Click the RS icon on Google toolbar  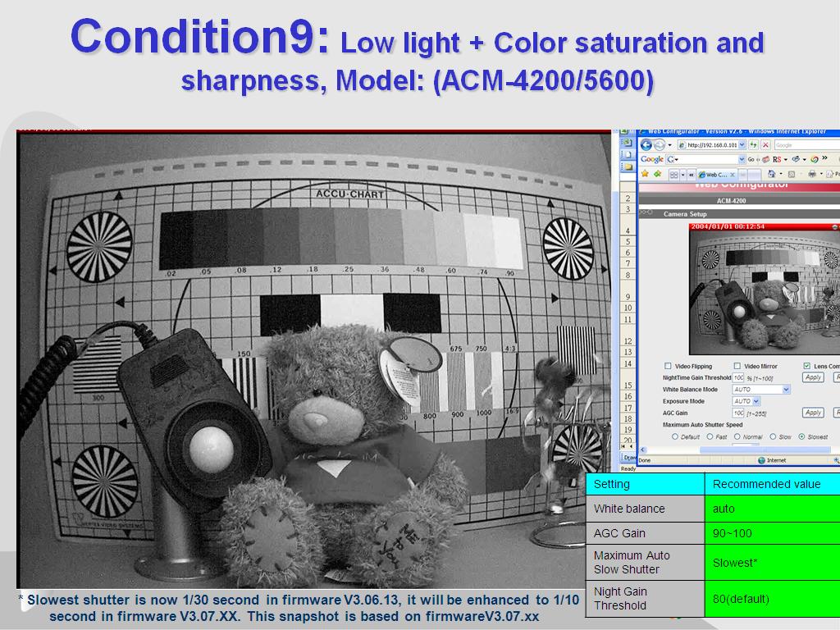tap(777, 159)
